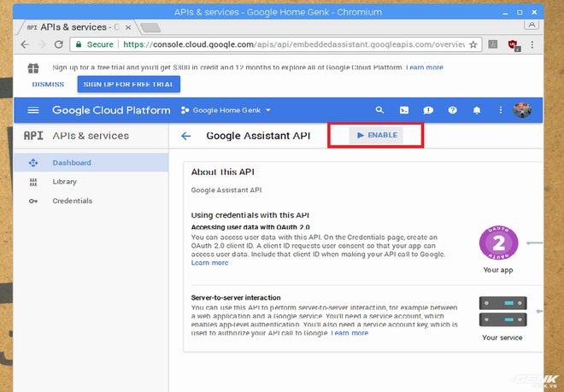564x392 pixels.
Task: Click the Your service server icon
Action: [x=502, y=312]
